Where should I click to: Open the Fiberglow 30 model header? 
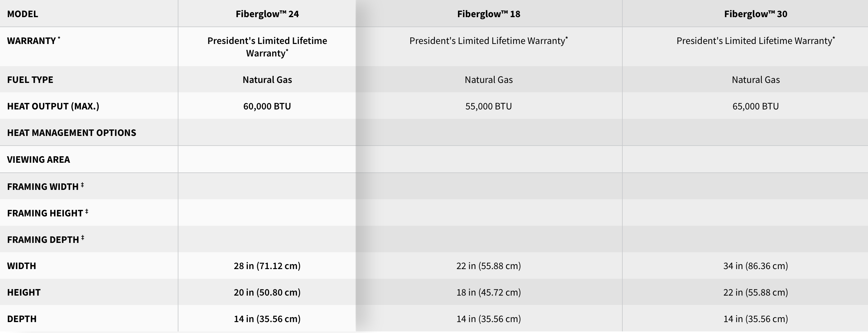coord(756,14)
